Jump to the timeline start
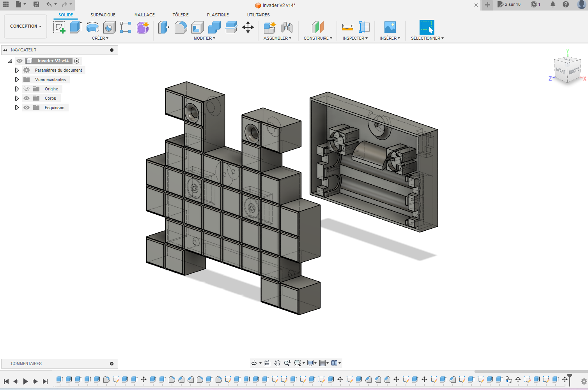The height and width of the screenshot is (390, 588). click(x=6, y=381)
